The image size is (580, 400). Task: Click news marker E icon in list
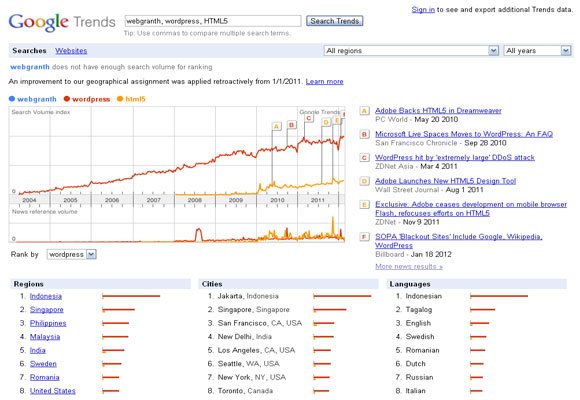coord(364,204)
